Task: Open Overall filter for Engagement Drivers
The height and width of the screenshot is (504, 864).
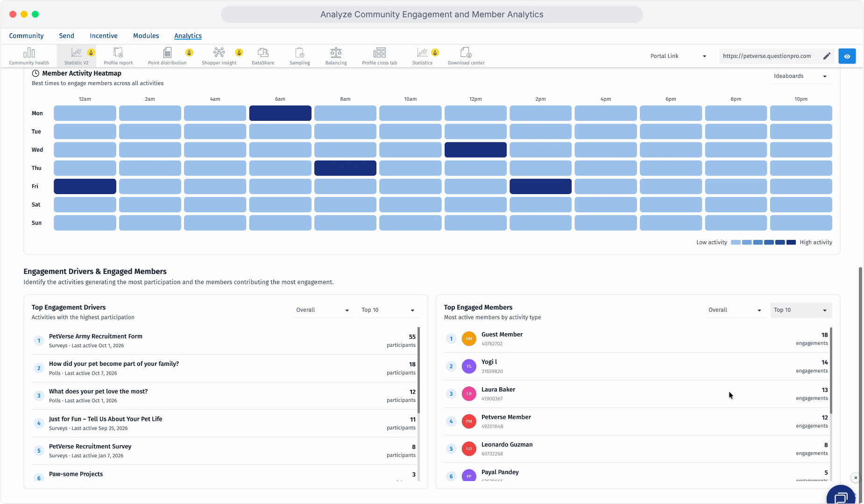Action: coord(323,310)
